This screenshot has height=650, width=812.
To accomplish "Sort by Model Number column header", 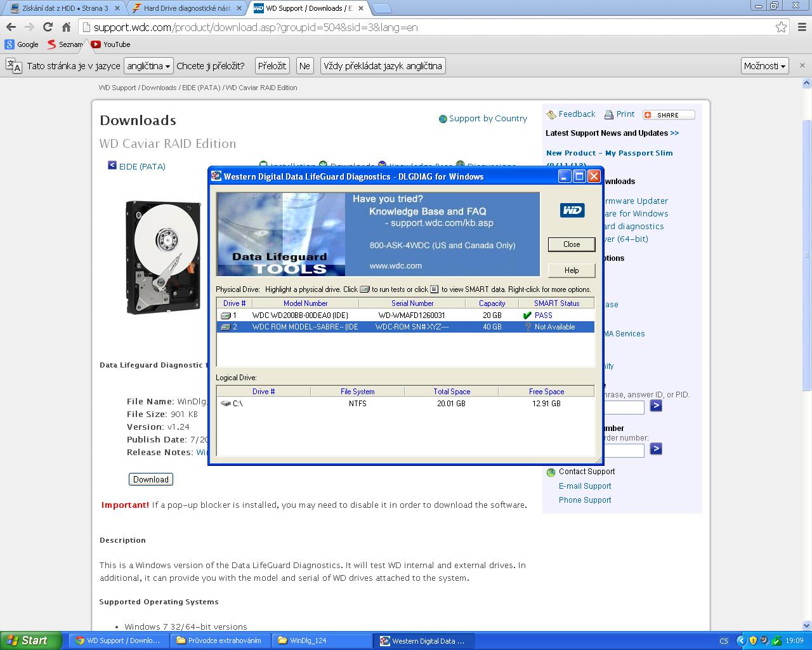I will pyautogui.click(x=306, y=303).
